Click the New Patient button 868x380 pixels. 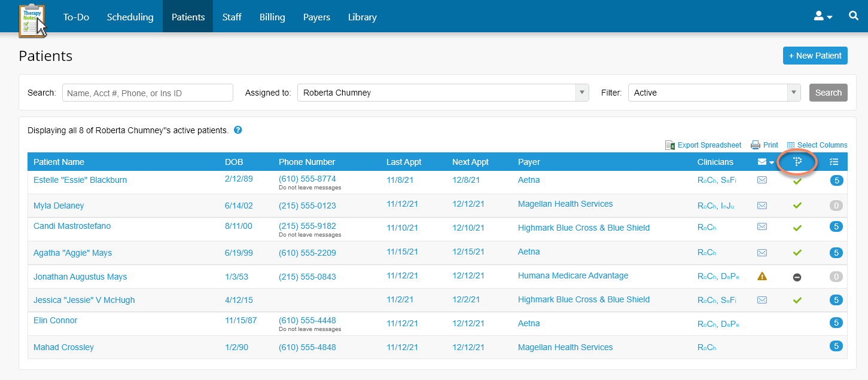pos(815,56)
